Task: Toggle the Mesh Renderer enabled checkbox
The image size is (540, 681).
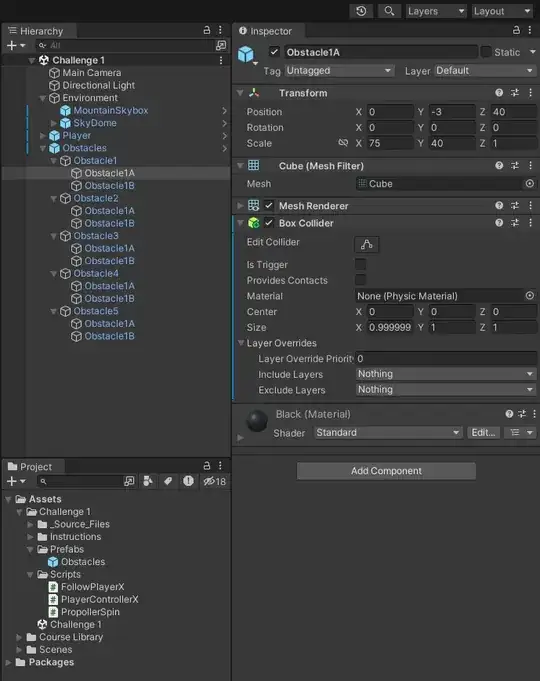Action: pyautogui.click(x=269, y=205)
